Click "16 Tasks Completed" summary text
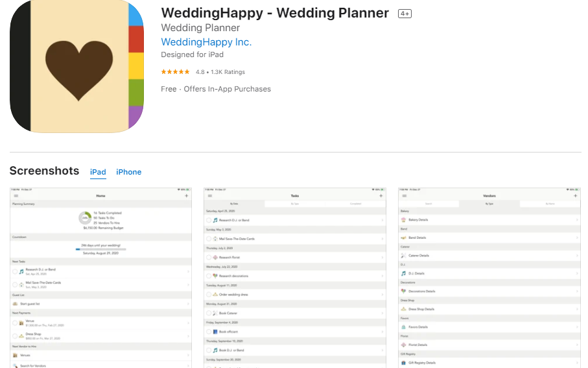588x368 pixels. 107,213
